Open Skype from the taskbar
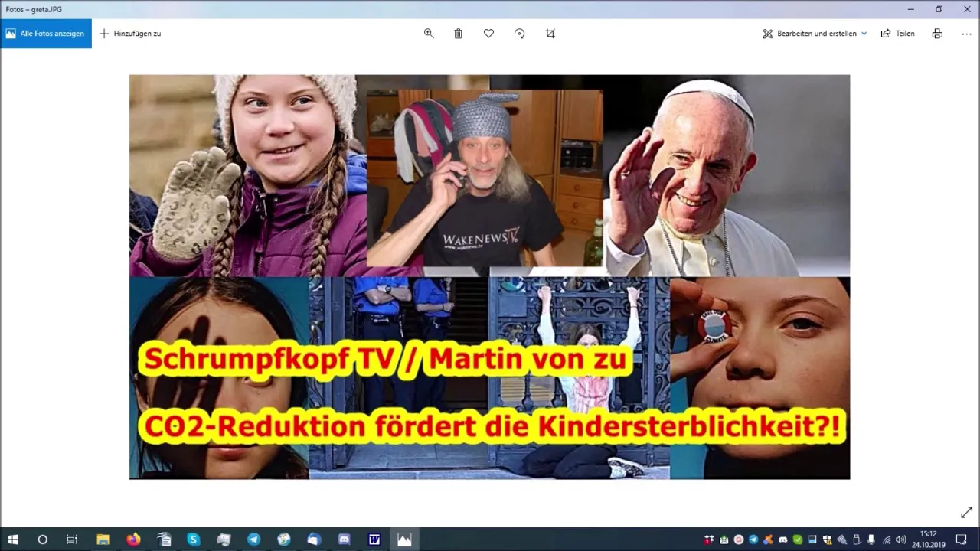980x551 pixels. (194, 540)
